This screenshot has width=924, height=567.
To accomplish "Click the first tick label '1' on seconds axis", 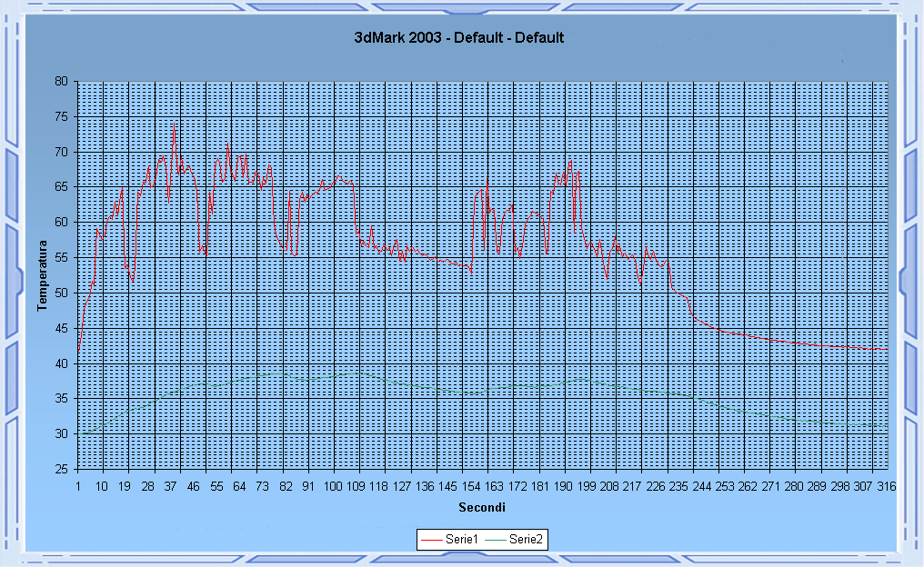I will point(78,486).
